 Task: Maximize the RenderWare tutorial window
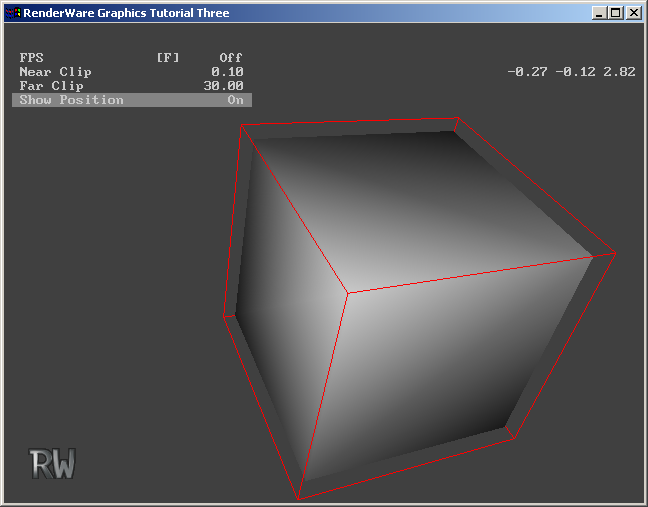[x=614, y=13]
